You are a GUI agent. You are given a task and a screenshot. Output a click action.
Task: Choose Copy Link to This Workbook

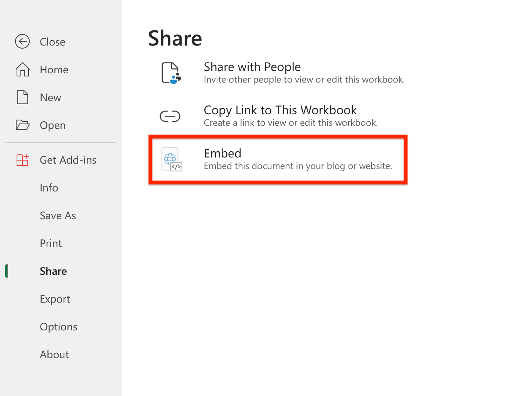click(280, 110)
